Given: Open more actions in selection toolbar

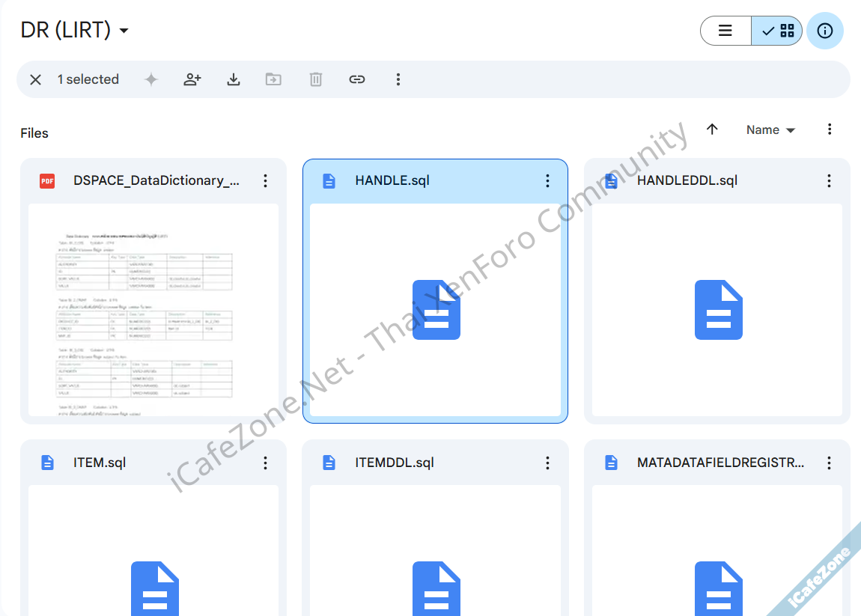Looking at the screenshot, I should pos(398,79).
